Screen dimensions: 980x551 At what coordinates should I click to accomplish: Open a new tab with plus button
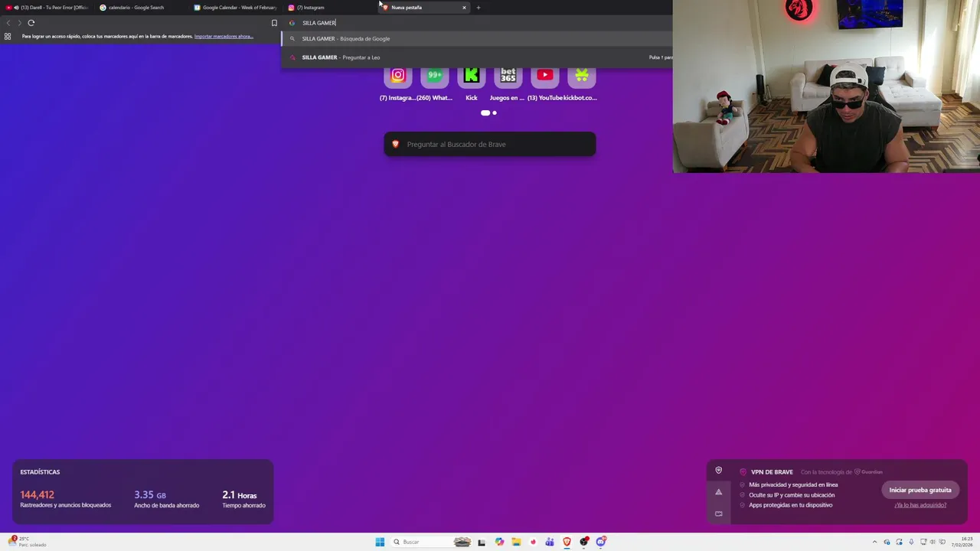click(x=479, y=8)
